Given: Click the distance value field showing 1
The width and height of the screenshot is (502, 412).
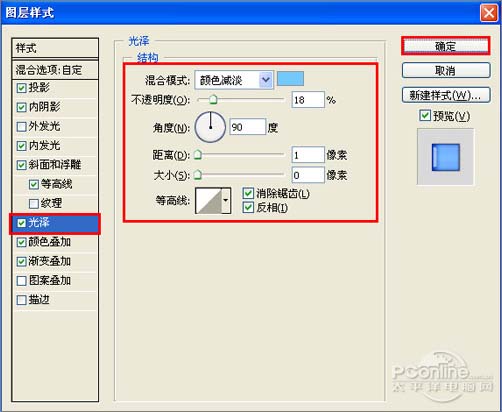Looking at the screenshot, I should tap(308, 155).
